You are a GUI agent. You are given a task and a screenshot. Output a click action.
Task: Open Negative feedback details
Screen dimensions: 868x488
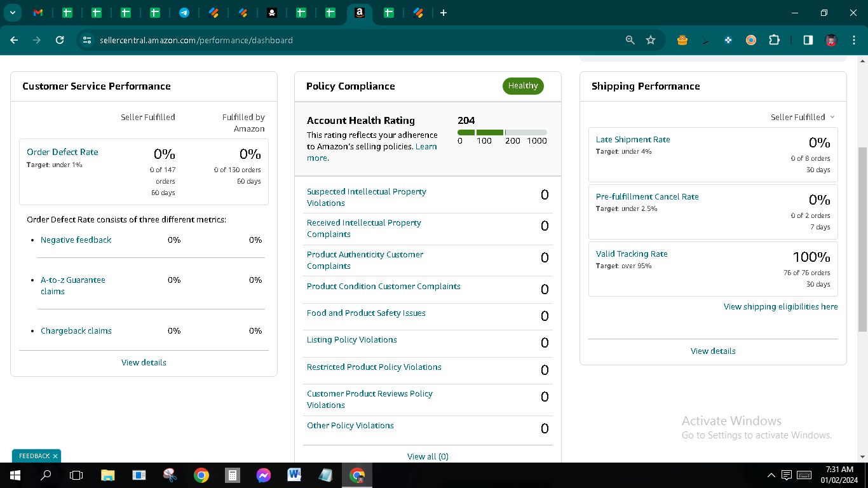pos(76,240)
